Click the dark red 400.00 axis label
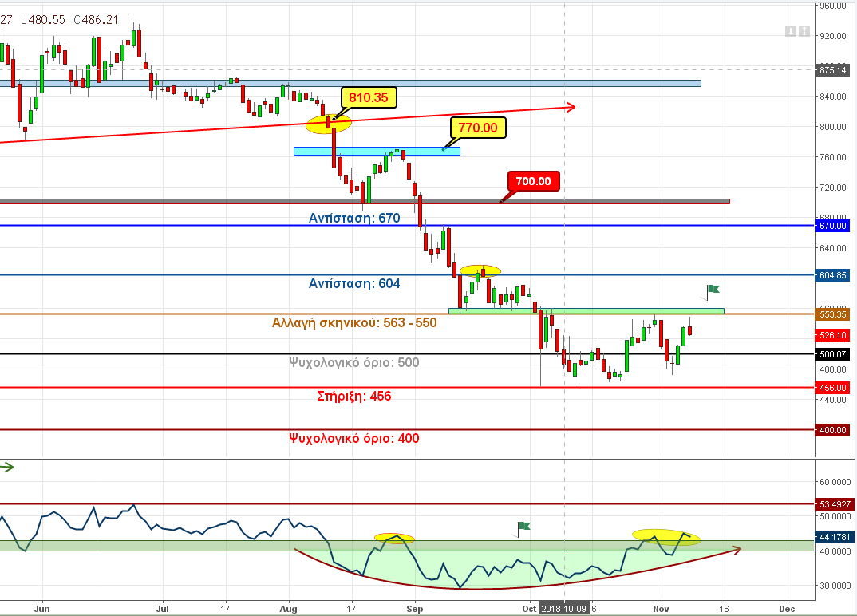The image size is (857, 616). click(833, 430)
